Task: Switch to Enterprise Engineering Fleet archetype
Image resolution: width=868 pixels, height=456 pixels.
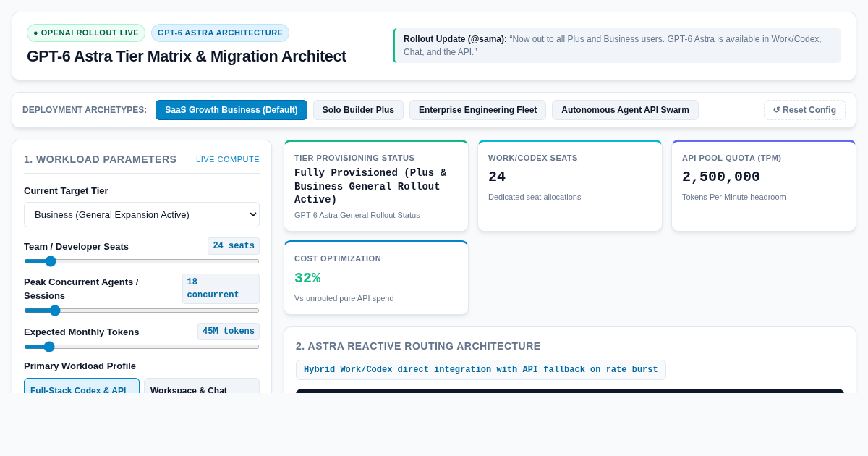Action: pyautogui.click(x=477, y=110)
